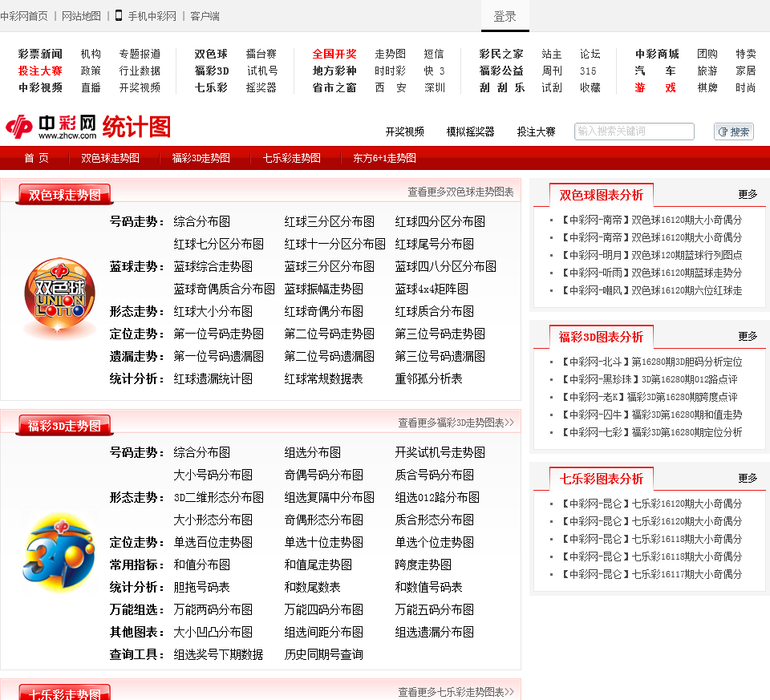The height and width of the screenshot is (700, 770).
Task: Open 单选百位走势图 link
Action: [x=213, y=542]
